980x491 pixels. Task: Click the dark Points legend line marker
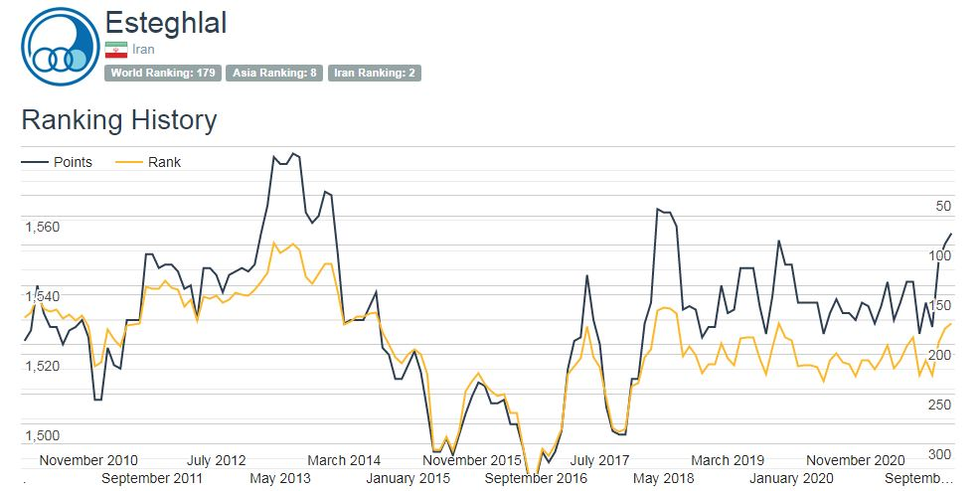35,162
